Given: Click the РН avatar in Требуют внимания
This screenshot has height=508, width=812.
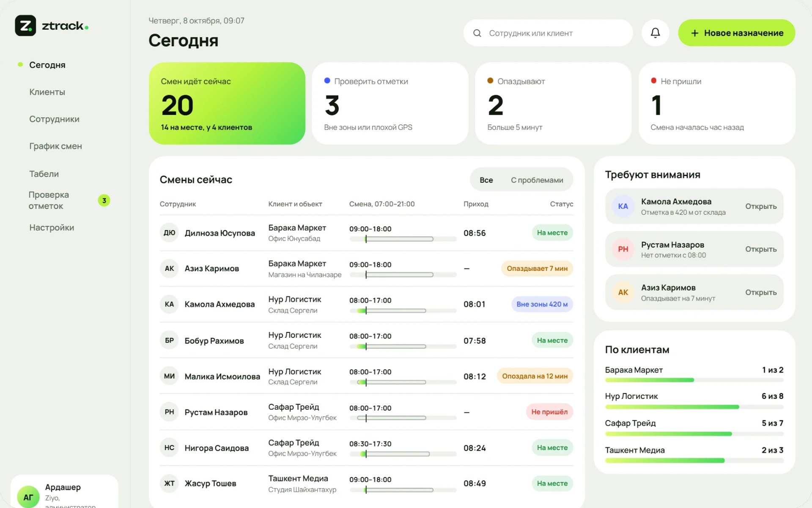Looking at the screenshot, I should tap(623, 249).
